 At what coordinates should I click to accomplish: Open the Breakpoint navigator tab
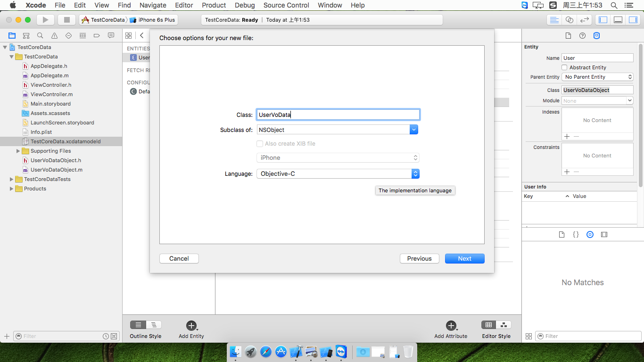(x=97, y=35)
